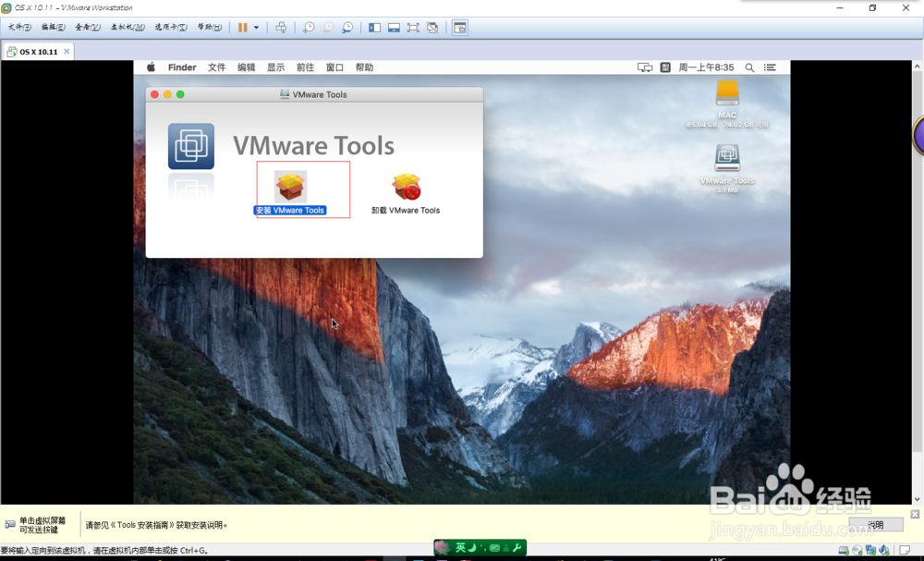This screenshot has height=561, width=924.
Task: Toggle the moon half-width mode on IME bar
Action: click(x=472, y=547)
